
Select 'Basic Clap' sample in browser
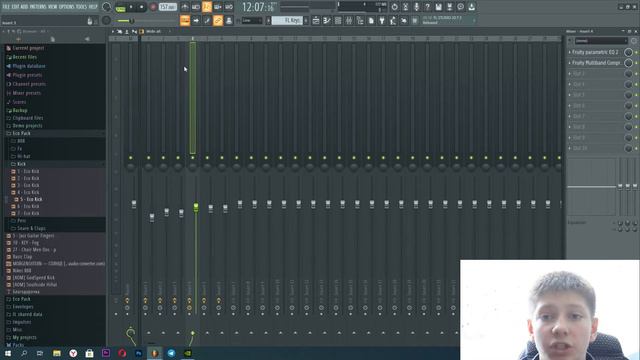point(22,257)
